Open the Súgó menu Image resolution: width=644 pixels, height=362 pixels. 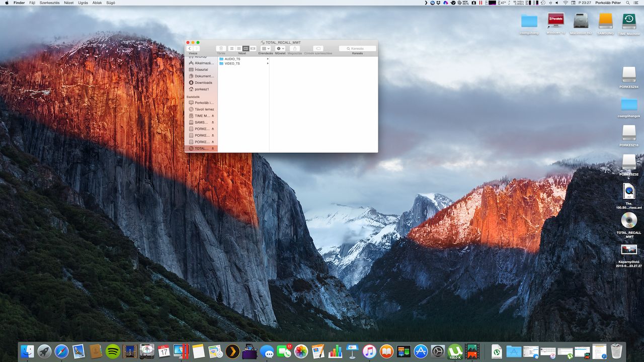[x=111, y=3]
